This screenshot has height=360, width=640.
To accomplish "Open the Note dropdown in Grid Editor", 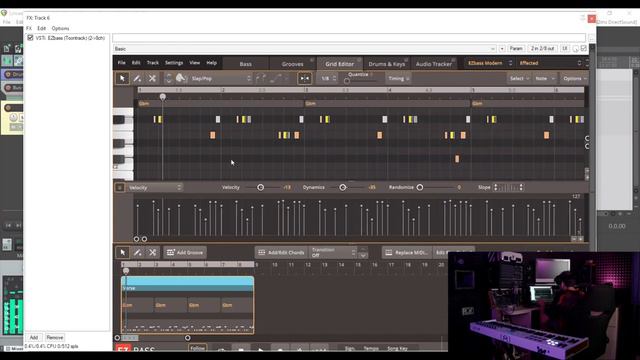I will (x=544, y=78).
